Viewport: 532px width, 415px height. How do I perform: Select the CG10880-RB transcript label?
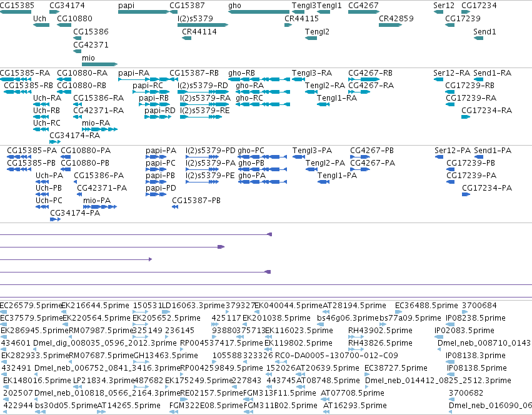coord(81,86)
